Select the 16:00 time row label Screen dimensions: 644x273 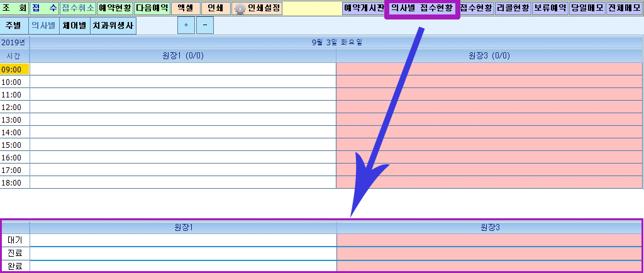click(x=14, y=157)
